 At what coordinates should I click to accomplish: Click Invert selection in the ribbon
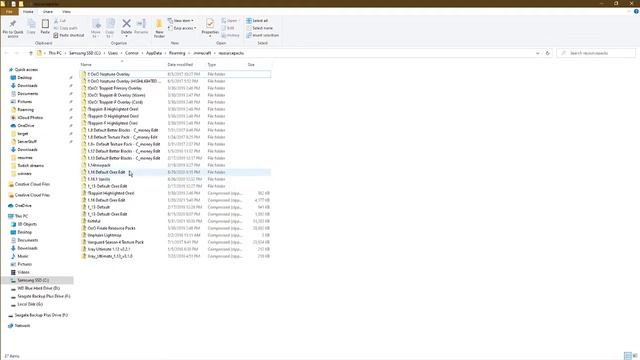coord(262,35)
